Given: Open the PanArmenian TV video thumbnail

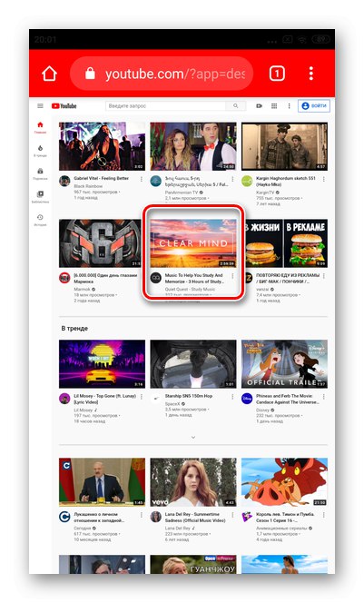Looking at the screenshot, I should point(193,146).
